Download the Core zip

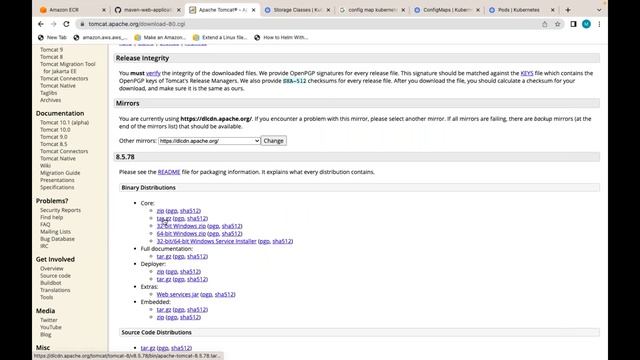click(x=160, y=211)
